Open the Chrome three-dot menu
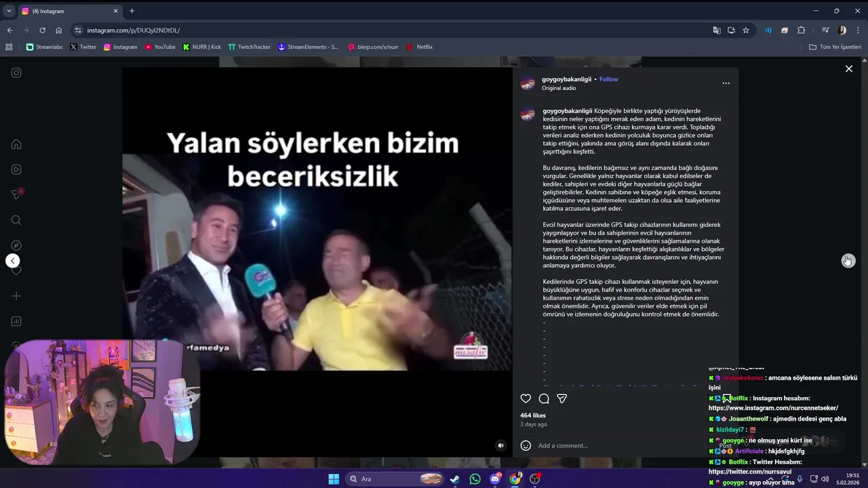This screenshot has height=488, width=868. pyautogui.click(x=859, y=30)
